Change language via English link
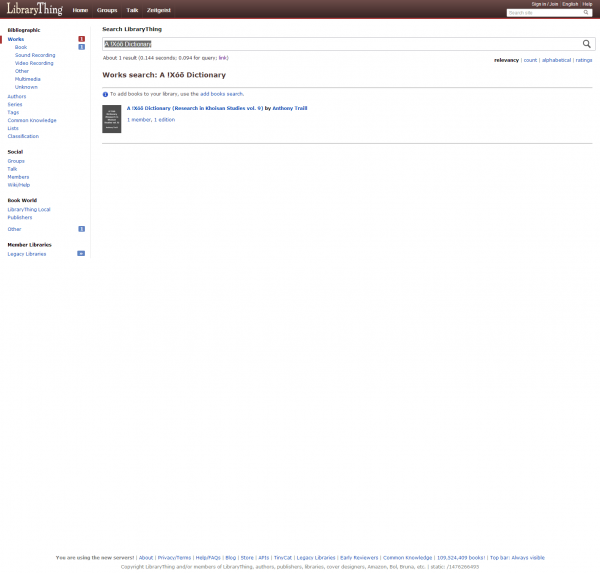 570,4
